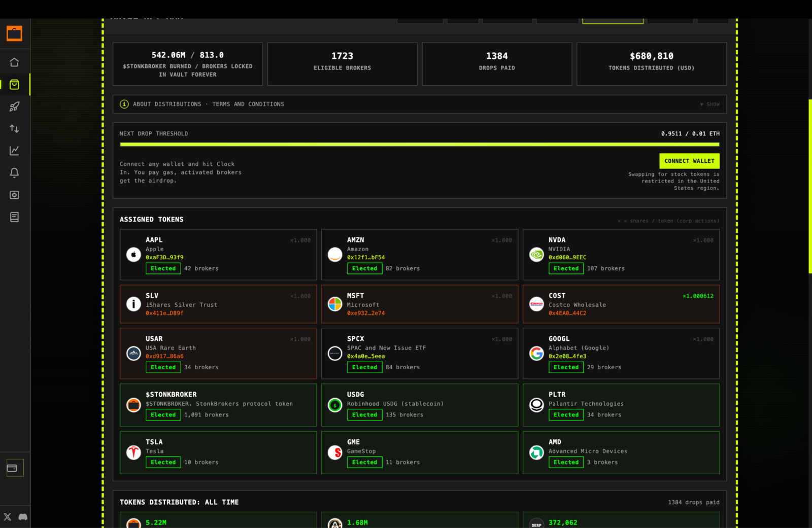Screen dimensions: 812x528
Task: Click the USA Rare Earth logo on USAR card
Action: click(133, 353)
